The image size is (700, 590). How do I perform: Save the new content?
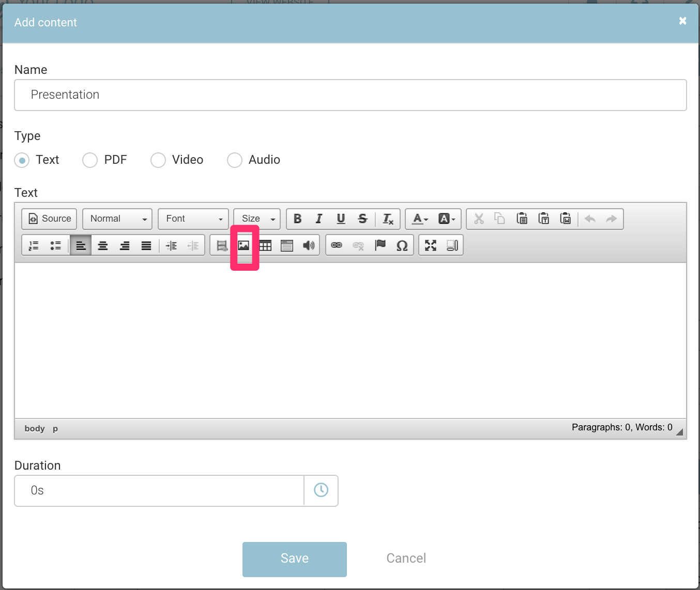(x=294, y=559)
